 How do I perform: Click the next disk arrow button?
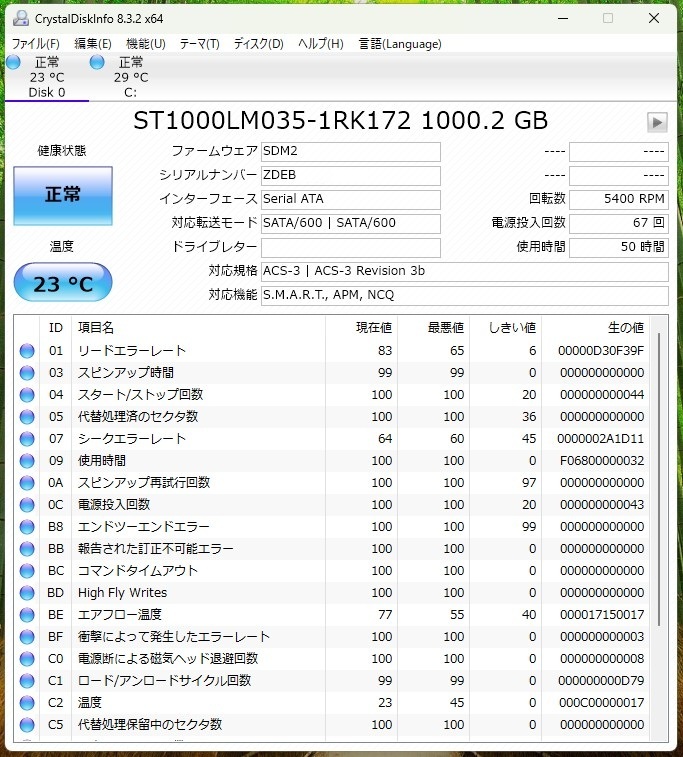point(657,122)
